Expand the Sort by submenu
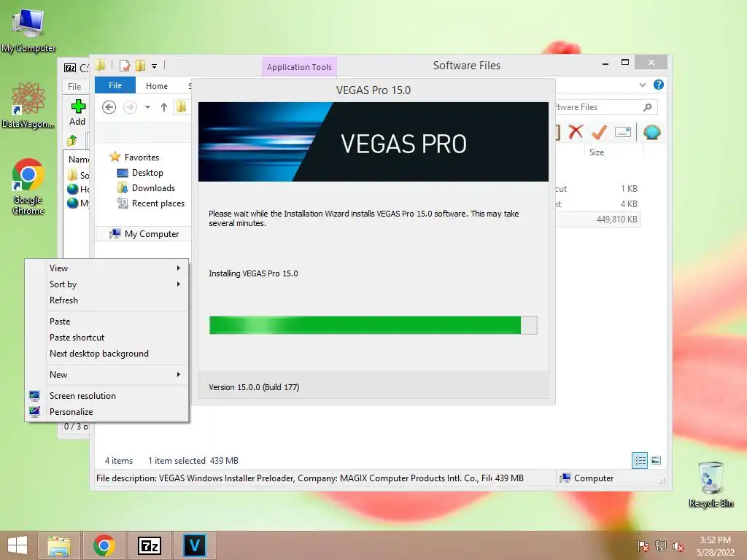Viewport: 747px width, 560px height. [x=107, y=284]
